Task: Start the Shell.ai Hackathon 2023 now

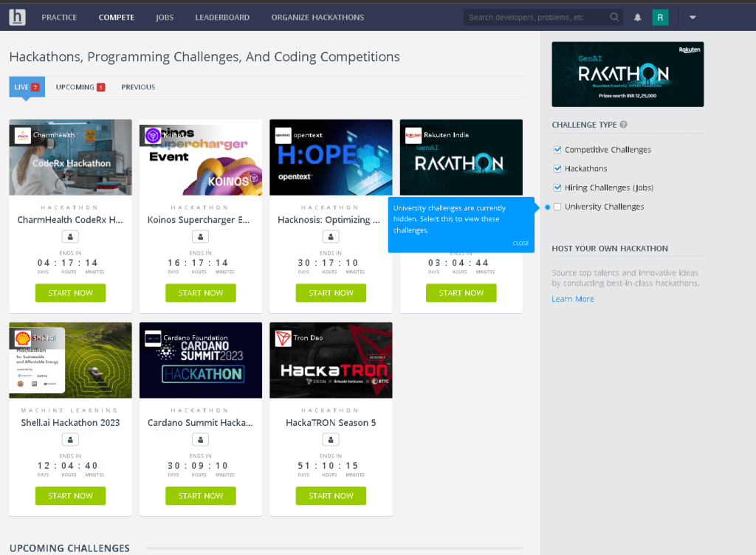Action: coord(70,496)
